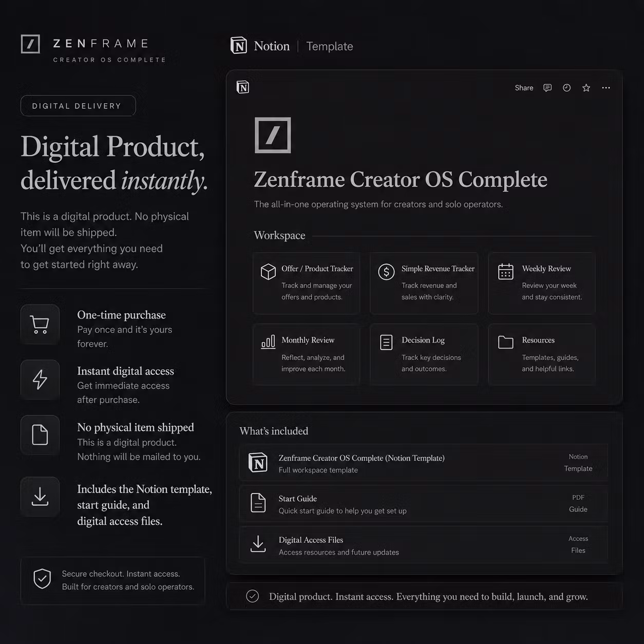Open the Weekly Review card title
Viewport: 644px width, 644px height.
[x=546, y=269]
